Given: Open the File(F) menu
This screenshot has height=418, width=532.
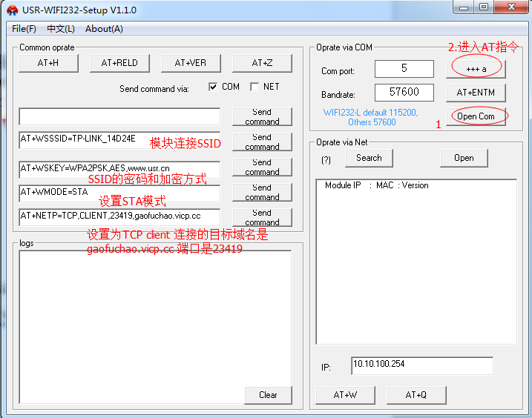Looking at the screenshot, I should point(24,29).
